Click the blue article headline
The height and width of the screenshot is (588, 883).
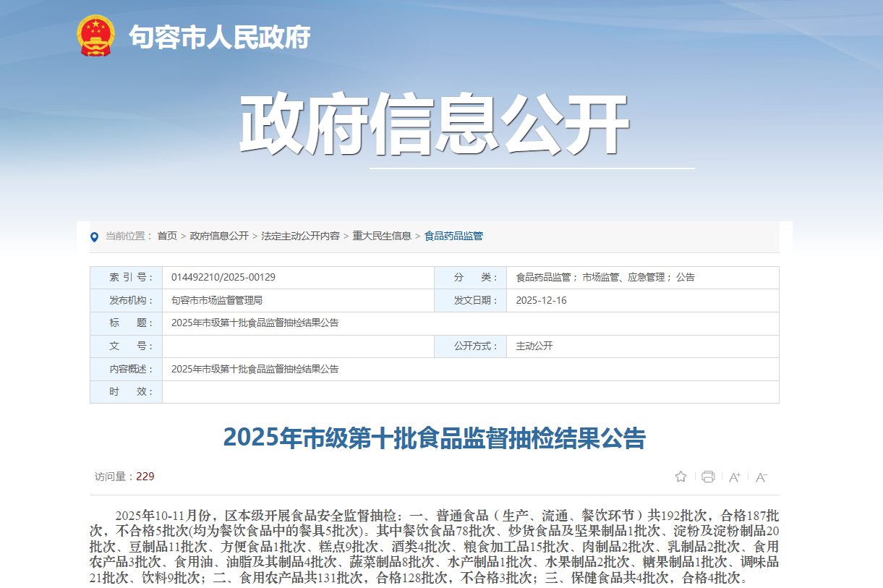coord(434,438)
